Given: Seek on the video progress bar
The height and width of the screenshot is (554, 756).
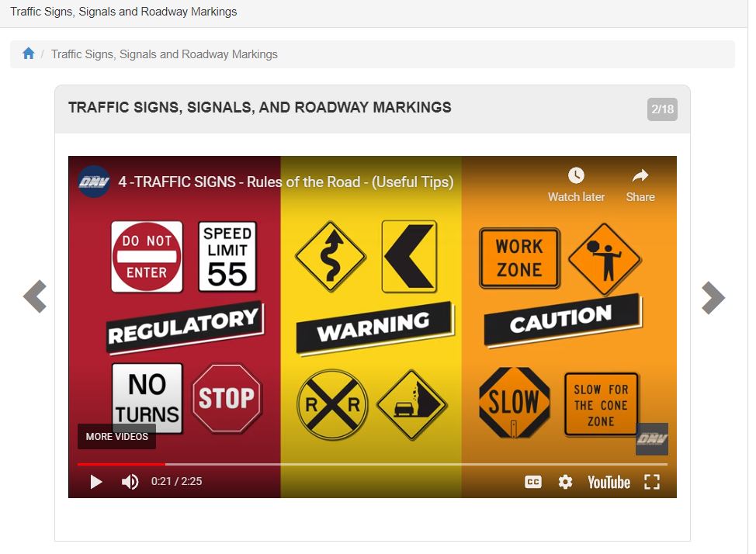Looking at the screenshot, I should (x=373, y=464).
